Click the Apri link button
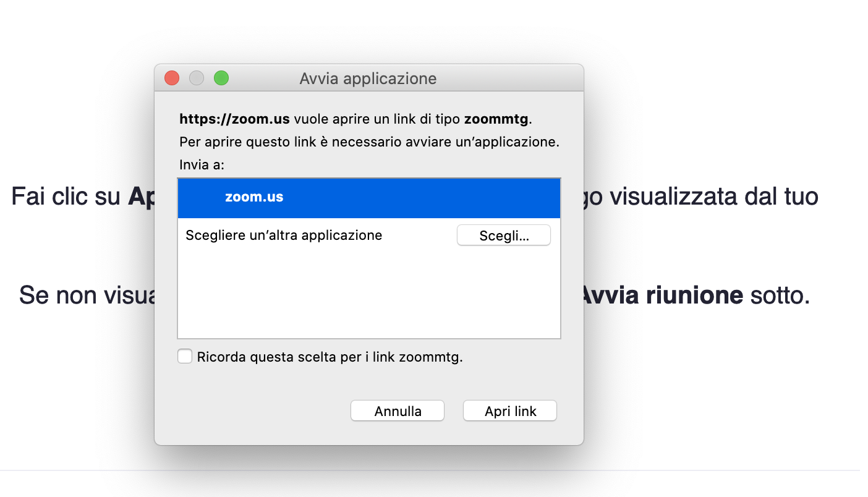This screenshot has width=868, height=497. [510, 411]
